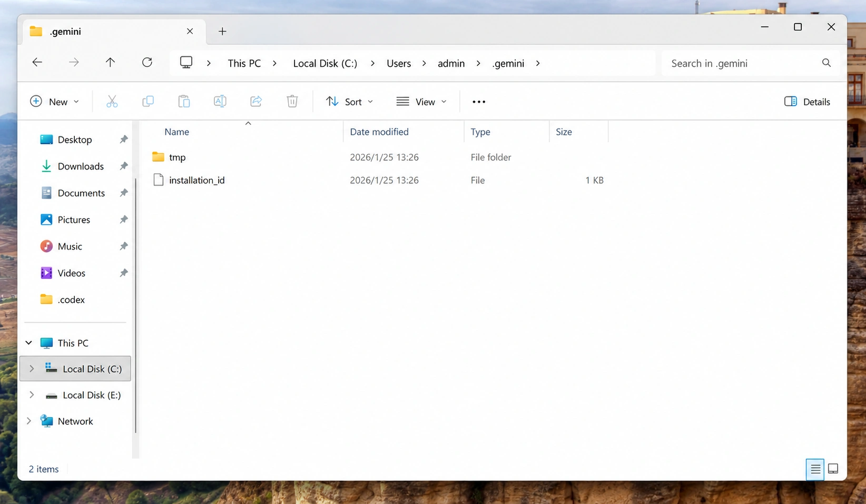
Task: Expand chevron after Users in breadcrumb
Action: tap(424, 63)
